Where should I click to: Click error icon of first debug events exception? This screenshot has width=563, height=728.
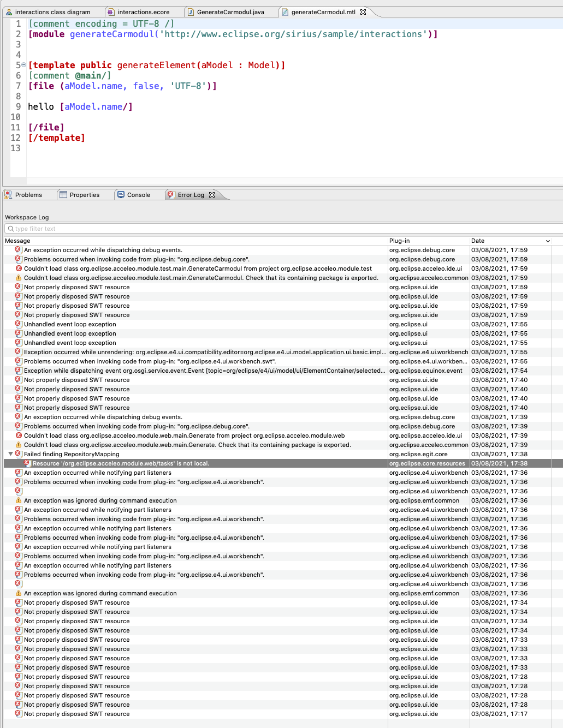[x=18, y=250]
